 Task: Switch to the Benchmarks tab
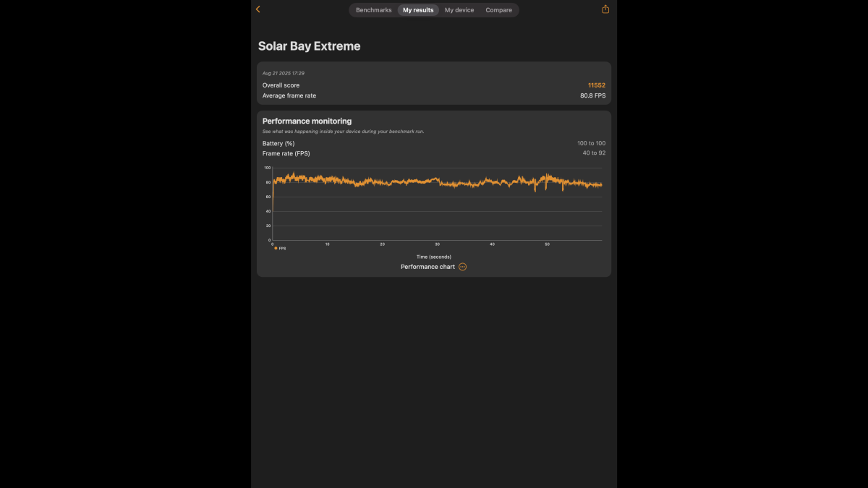pyautogui.click(x=374, y=10)
